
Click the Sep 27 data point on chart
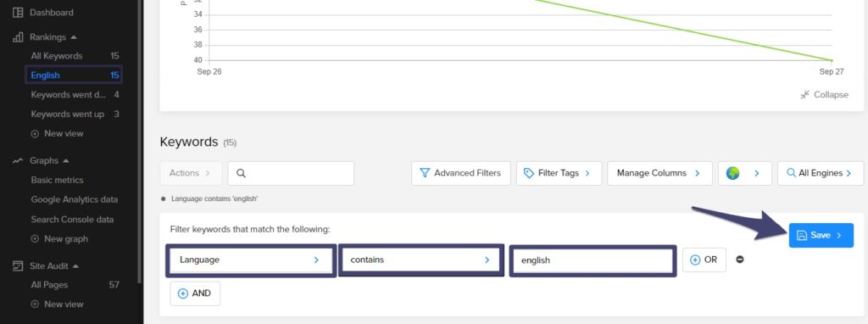(x=832, y=60)
